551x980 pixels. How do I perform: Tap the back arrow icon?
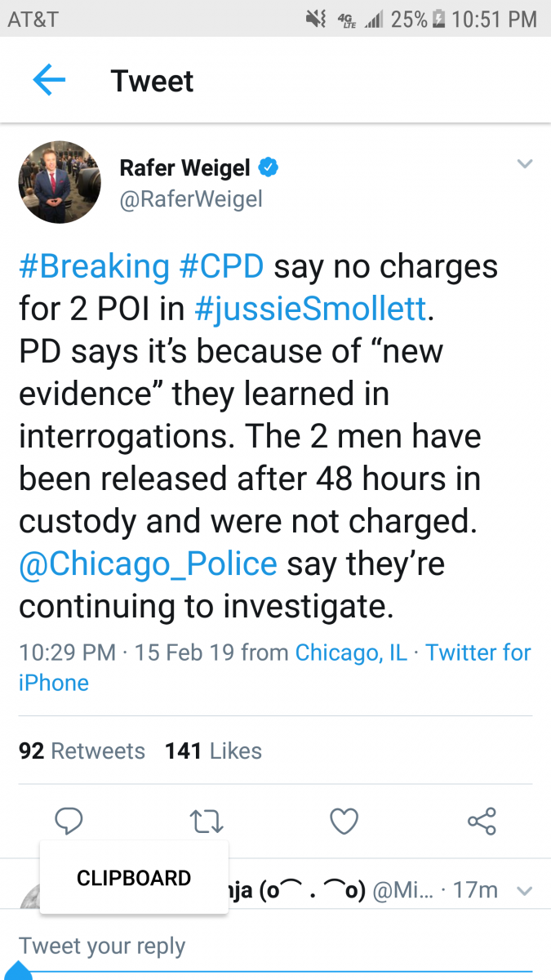coord(49,81)
